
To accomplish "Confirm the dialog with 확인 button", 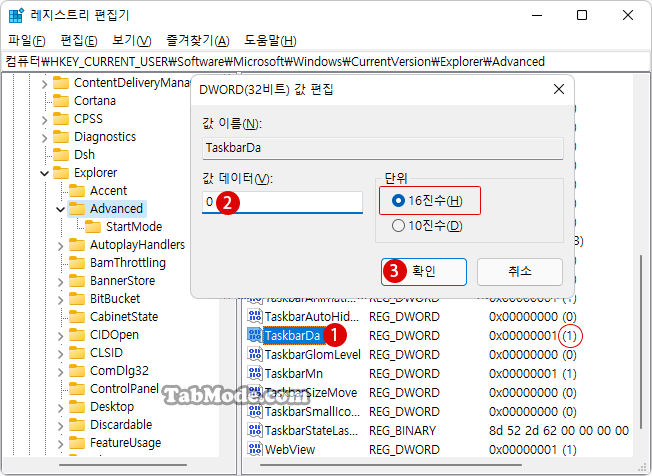I will 424,272.
